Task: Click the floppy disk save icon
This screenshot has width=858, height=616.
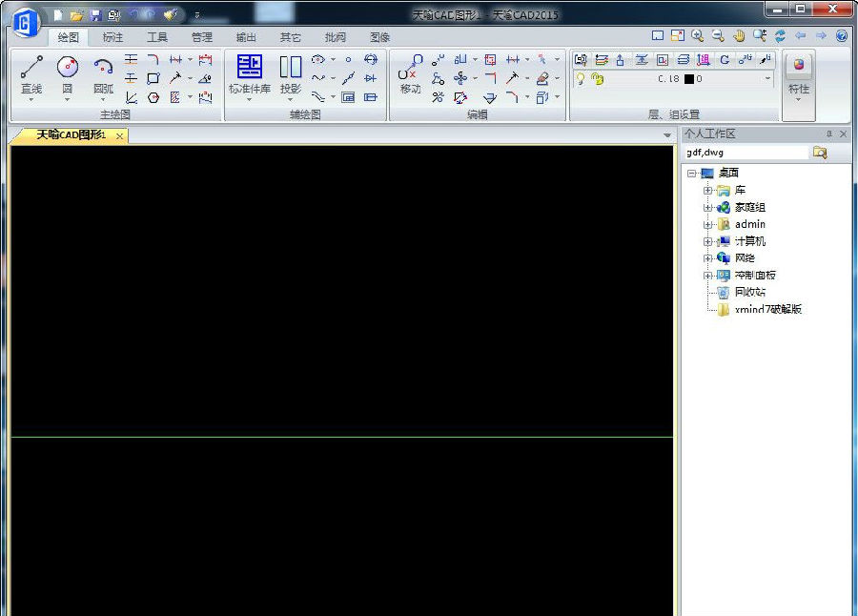Action: coord(95,15)
